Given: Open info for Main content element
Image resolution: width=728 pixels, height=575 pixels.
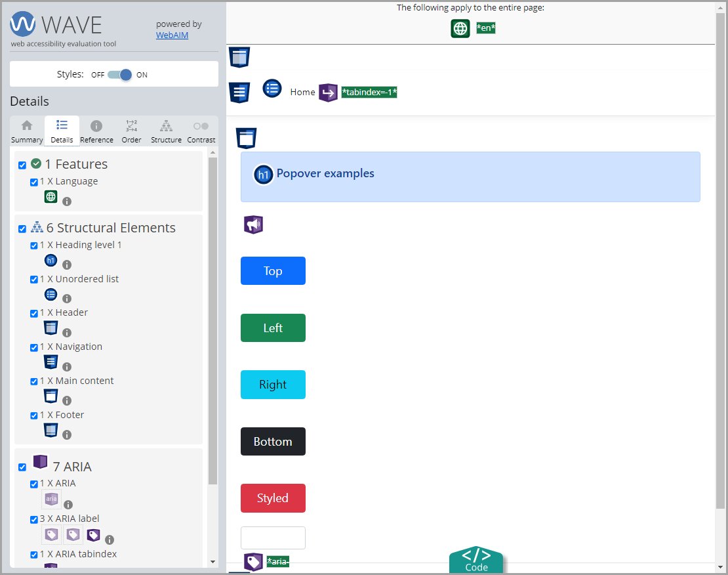Looking at the screenshot, I should tap(67, 400).
